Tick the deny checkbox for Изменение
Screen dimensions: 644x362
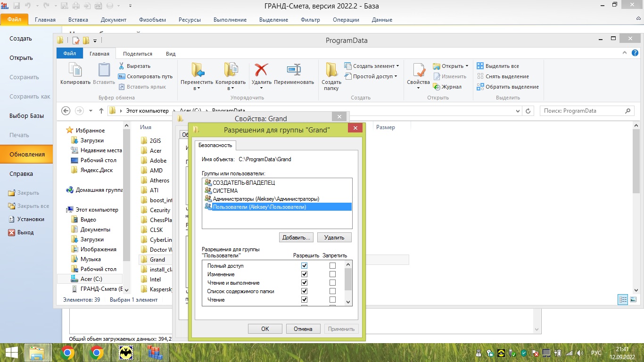332,274
